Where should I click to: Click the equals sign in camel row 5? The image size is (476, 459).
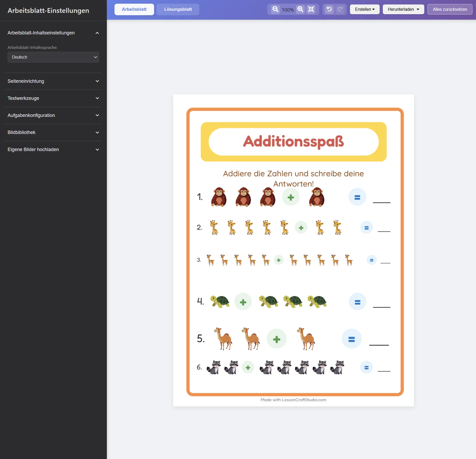352,339
